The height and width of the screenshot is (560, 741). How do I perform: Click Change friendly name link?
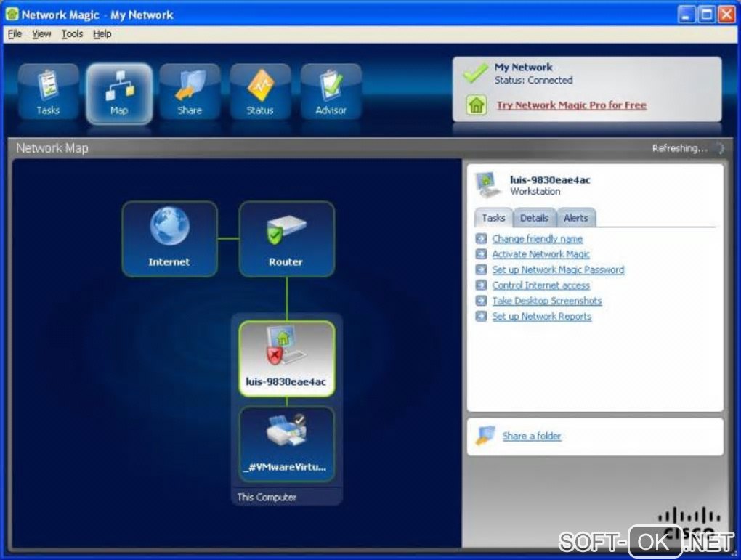(538, 239)
